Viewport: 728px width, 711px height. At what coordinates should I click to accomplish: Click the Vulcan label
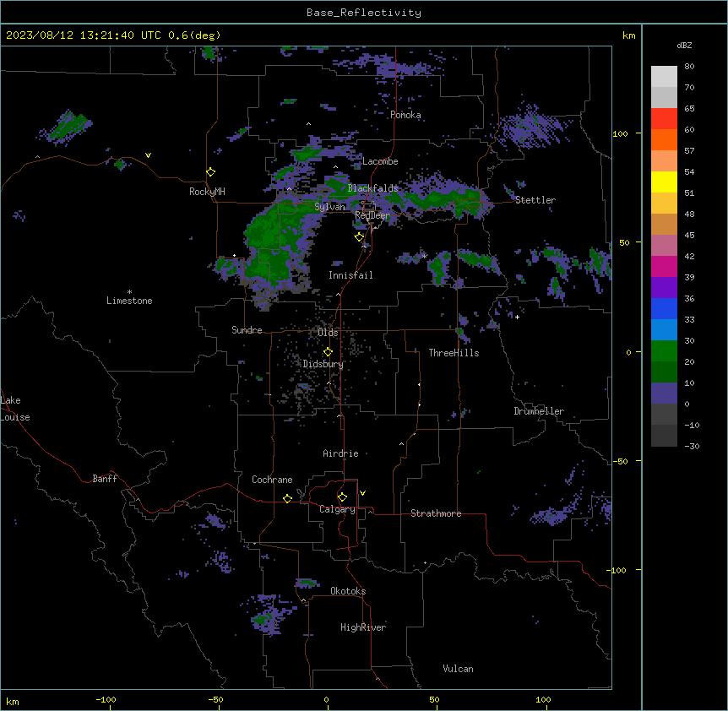459,669
